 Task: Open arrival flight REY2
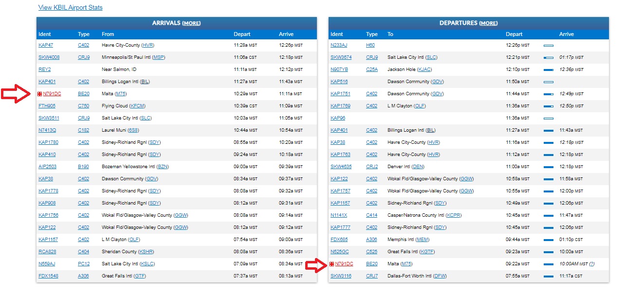click(45, 69)
